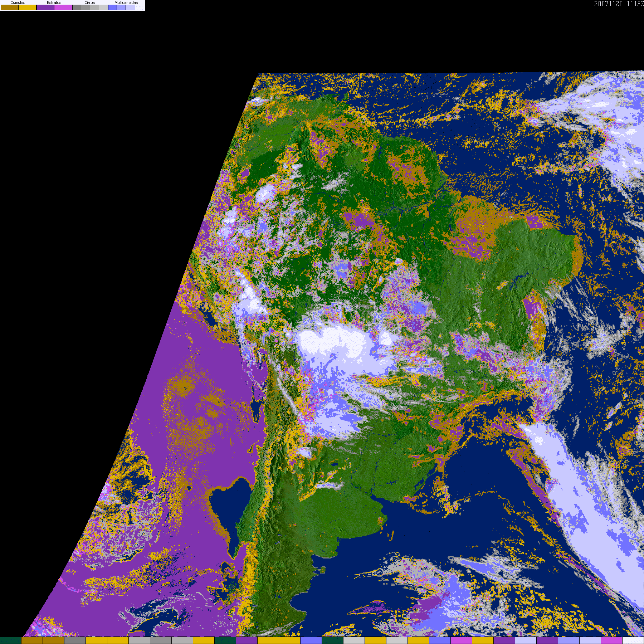Select first dark green cell in bottom strip

point(11,640)
